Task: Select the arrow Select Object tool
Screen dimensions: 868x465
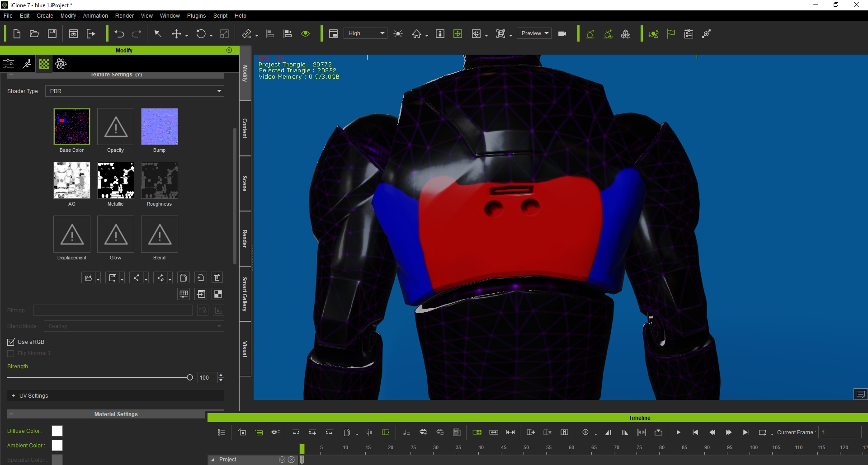Action: 158,34
